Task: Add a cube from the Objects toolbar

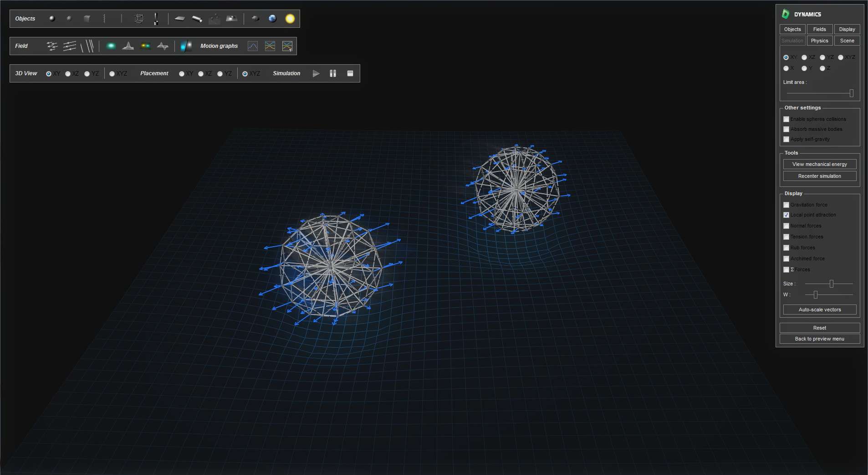Action: pos(87,19)
